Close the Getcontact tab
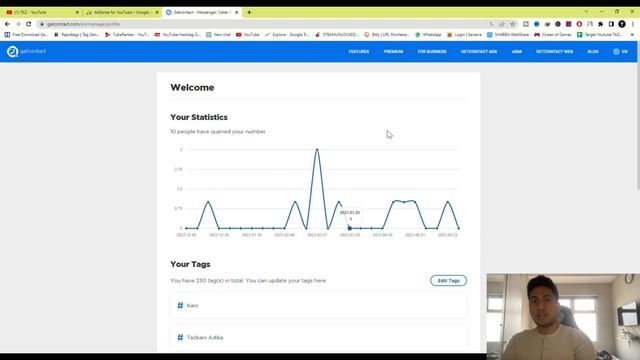This screenshot has width=640, height=360. pyautogui.click(x=236, y=13)
